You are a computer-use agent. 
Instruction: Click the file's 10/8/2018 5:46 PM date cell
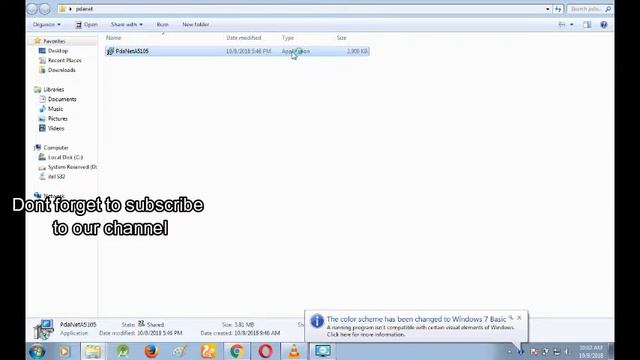(x=249, y=51)
